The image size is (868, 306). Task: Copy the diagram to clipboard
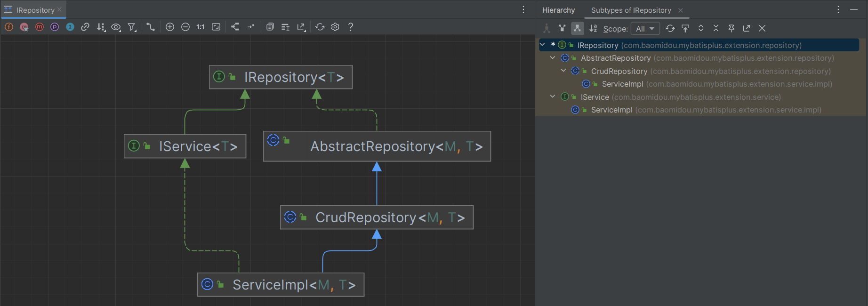coord(270,27)
